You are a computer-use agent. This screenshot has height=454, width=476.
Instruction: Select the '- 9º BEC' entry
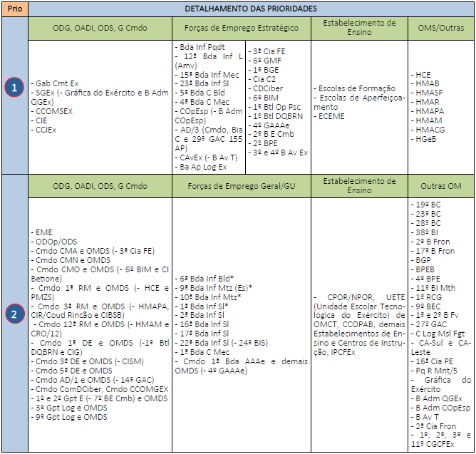coord(426,306)
